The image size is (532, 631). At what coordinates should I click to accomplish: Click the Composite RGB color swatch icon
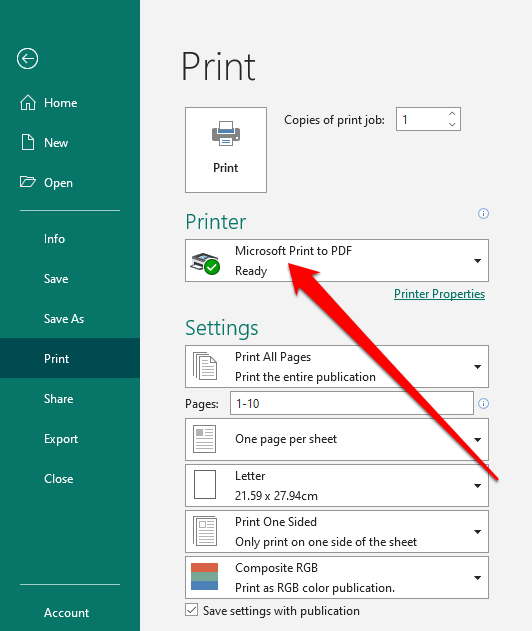[x=204, y=577]
